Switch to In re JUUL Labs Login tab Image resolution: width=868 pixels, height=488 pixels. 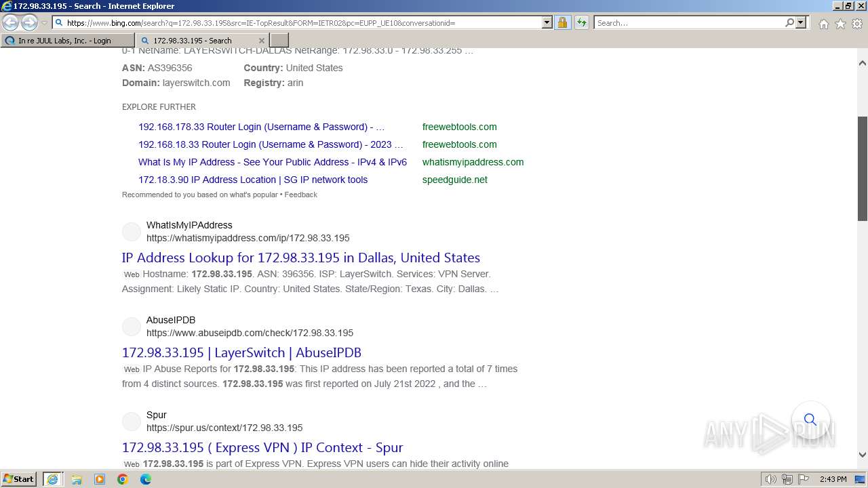click(x=67, y=41)
